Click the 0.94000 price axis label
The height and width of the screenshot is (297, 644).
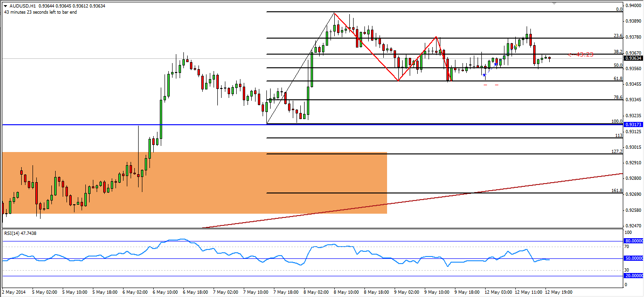(x=632, y=6)
